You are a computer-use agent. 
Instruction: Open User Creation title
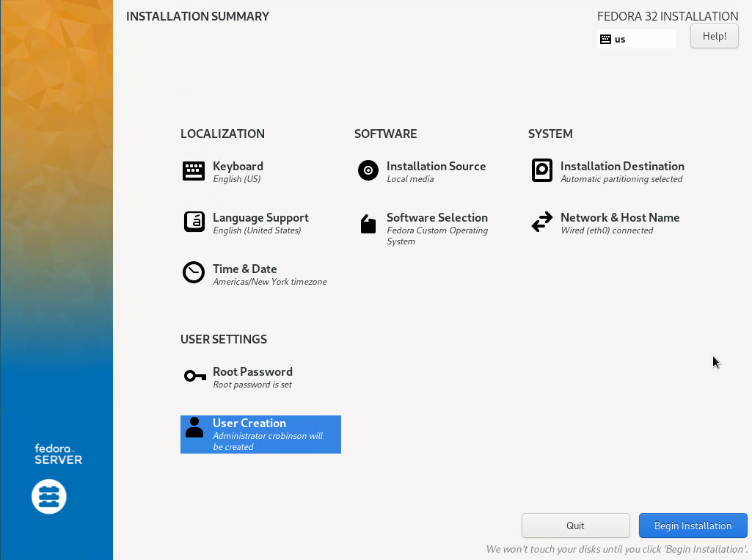tap(249, 423)
